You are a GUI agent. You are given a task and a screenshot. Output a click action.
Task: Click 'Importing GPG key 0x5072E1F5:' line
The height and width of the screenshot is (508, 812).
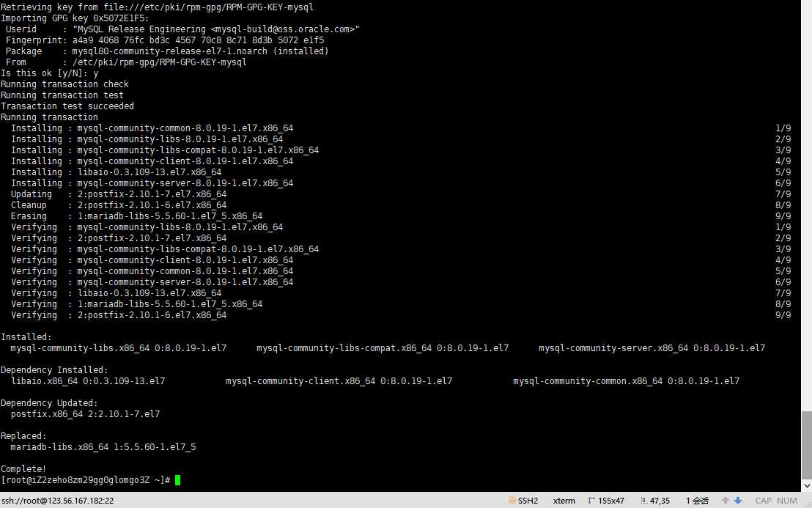coord(75,18)
